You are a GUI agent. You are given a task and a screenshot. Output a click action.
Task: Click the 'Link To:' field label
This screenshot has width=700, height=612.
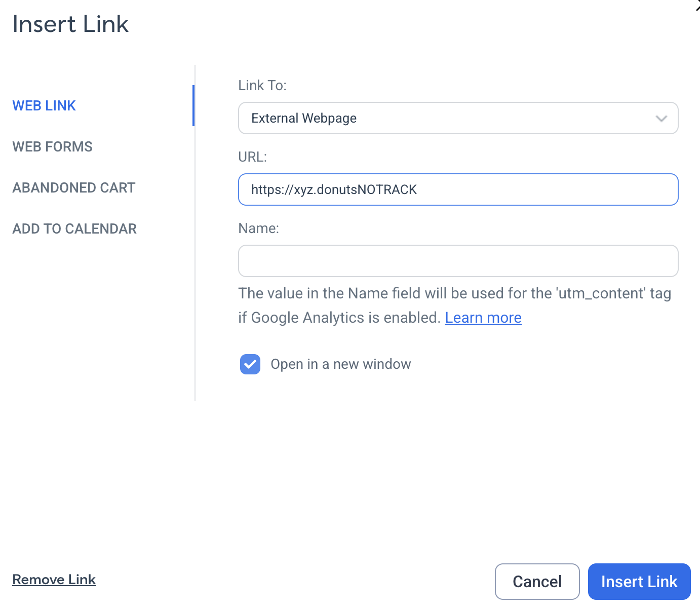pyautogui.click(x=262, y=85)
